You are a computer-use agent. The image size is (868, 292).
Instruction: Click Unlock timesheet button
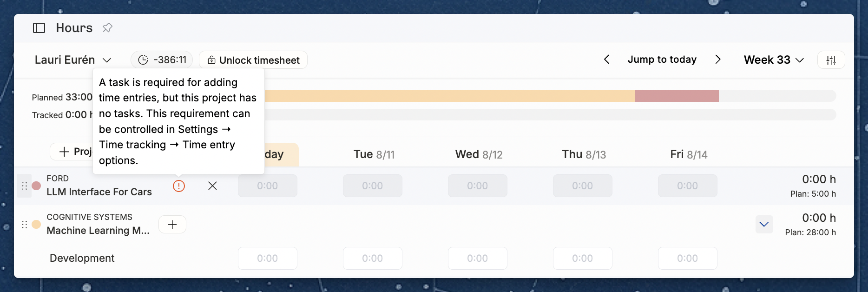click(253, 60)
